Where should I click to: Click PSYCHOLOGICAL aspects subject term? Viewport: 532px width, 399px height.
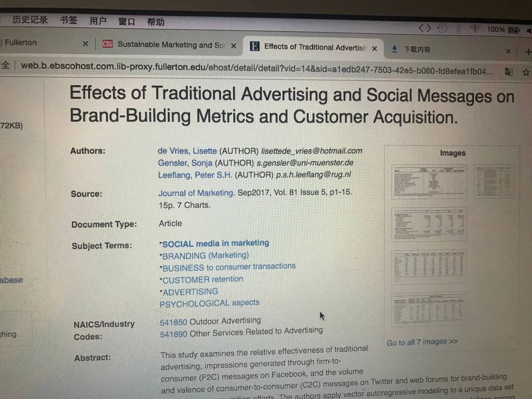209,303
